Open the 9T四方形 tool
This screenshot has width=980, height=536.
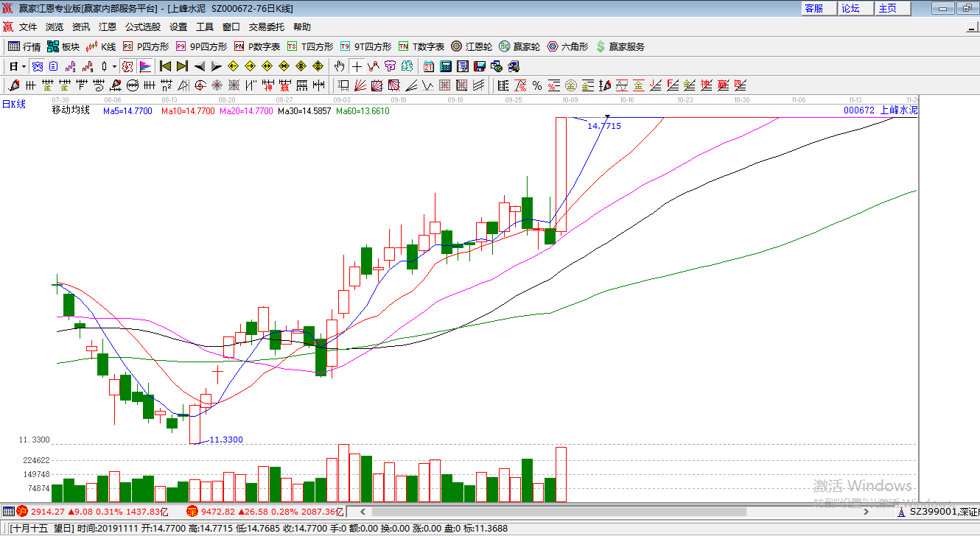[365, 46]
